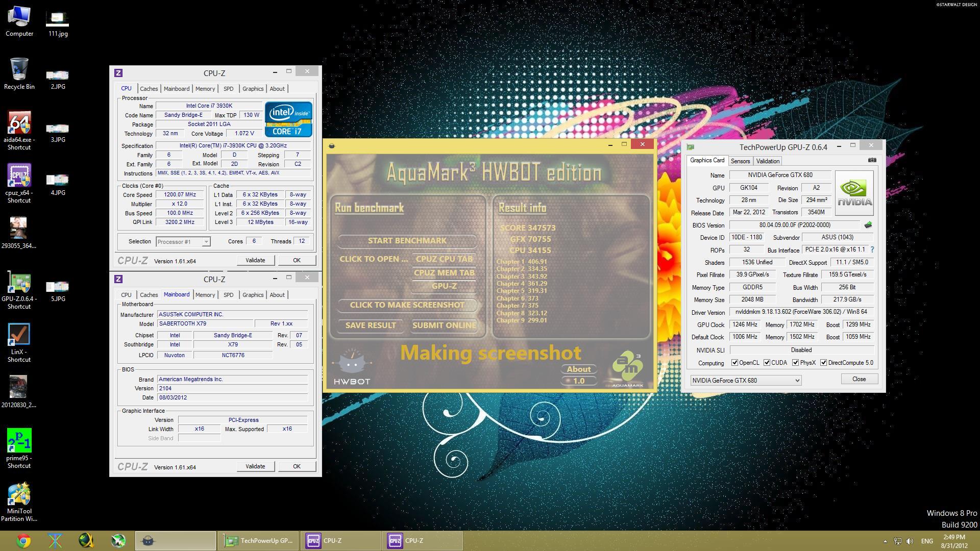Open the Computer desktop icon
Image resolution: width=980 pixels, height=551 pixels.
(x=19, y=21)
